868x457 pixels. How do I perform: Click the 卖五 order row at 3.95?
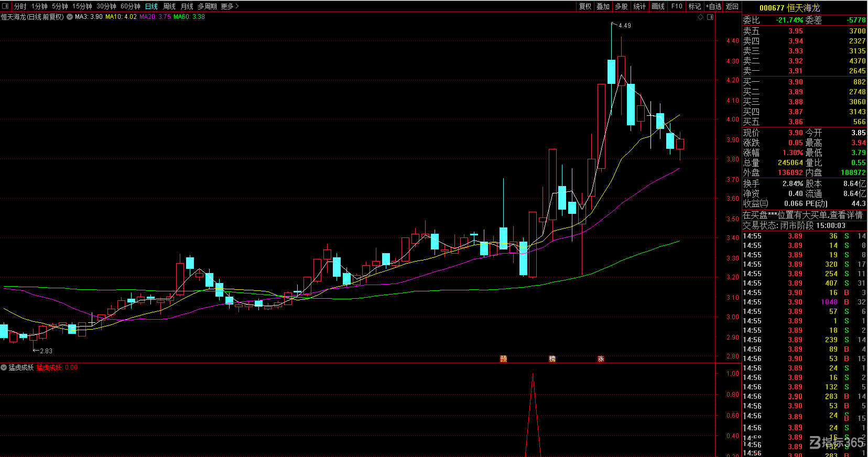[804, 31]
